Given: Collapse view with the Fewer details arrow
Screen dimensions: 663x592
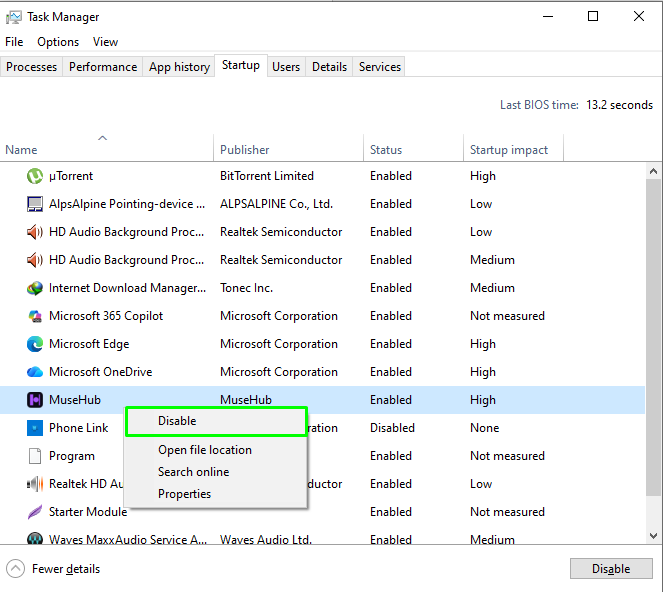Looking at the screenshot, I should [x=16, y=569].
